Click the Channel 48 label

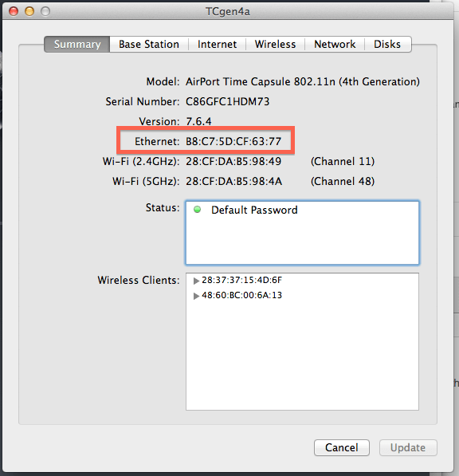point(343,182)
